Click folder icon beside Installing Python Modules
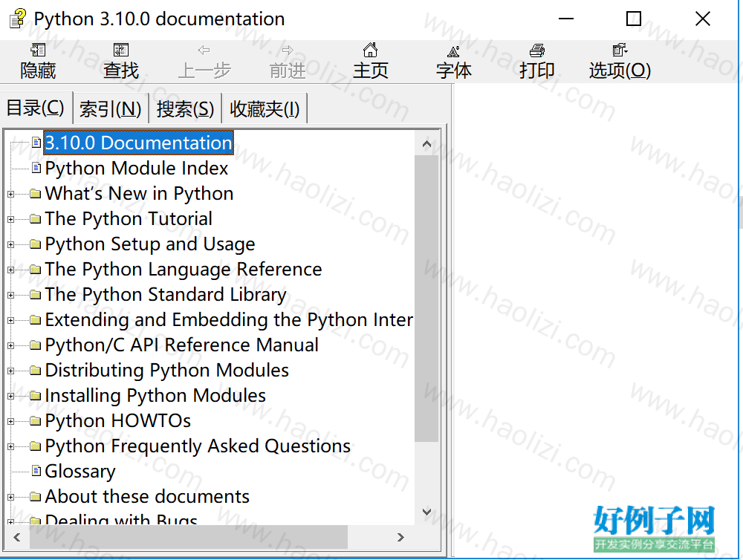This screenshot has width=743, height=560. [35, 396]
